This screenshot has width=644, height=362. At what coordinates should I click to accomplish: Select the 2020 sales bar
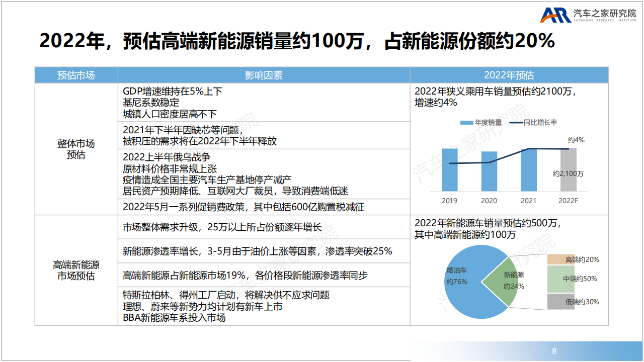(489, 171)
